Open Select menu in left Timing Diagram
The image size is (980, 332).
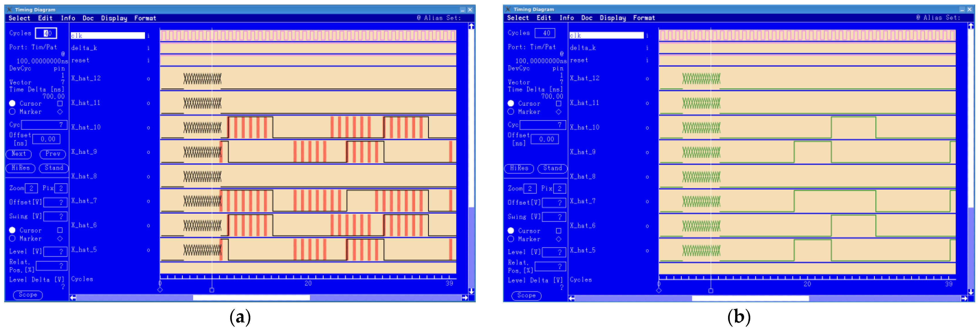pos(19,18)
